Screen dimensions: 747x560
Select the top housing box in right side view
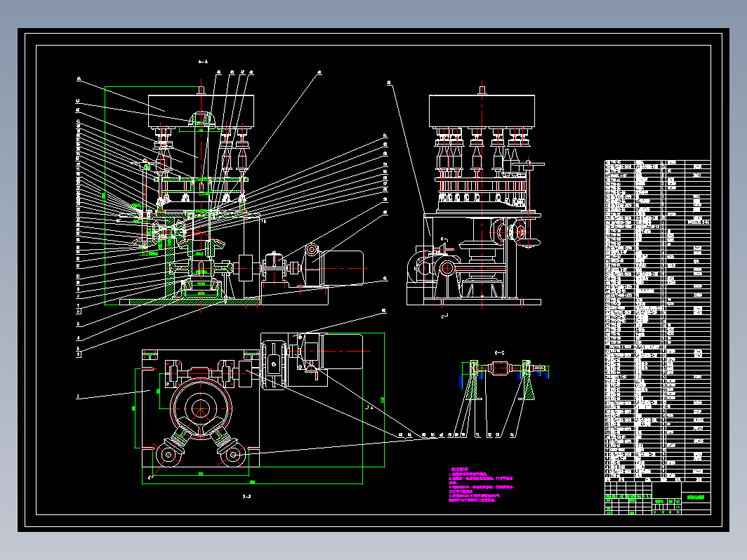click(482, 112)
